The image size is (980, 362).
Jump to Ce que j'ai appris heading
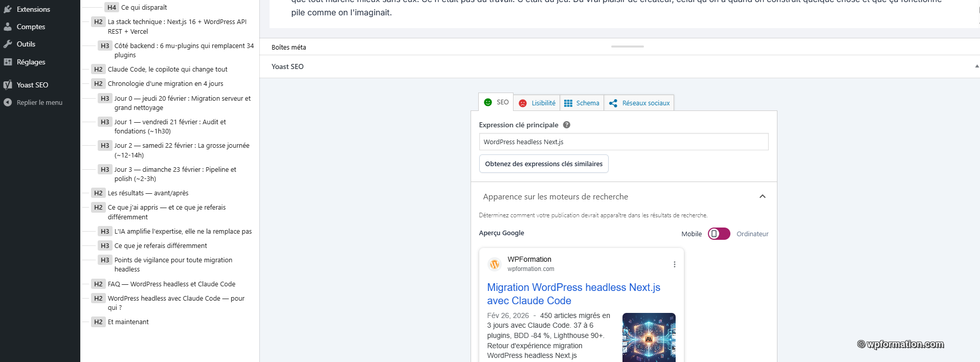tap(166, 212)
